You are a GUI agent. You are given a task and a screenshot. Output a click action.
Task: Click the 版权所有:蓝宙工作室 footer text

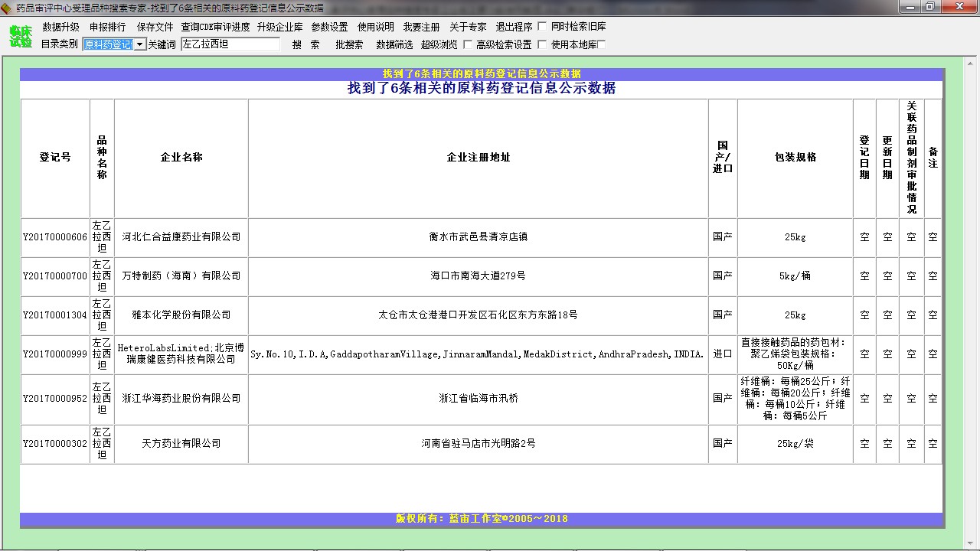(x=482, y=519)
